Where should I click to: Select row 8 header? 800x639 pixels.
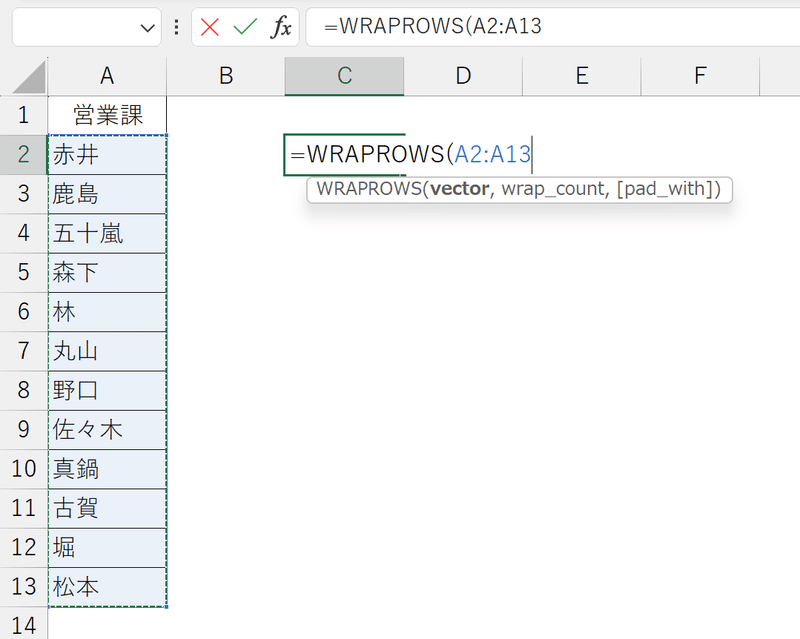point(23,390)
